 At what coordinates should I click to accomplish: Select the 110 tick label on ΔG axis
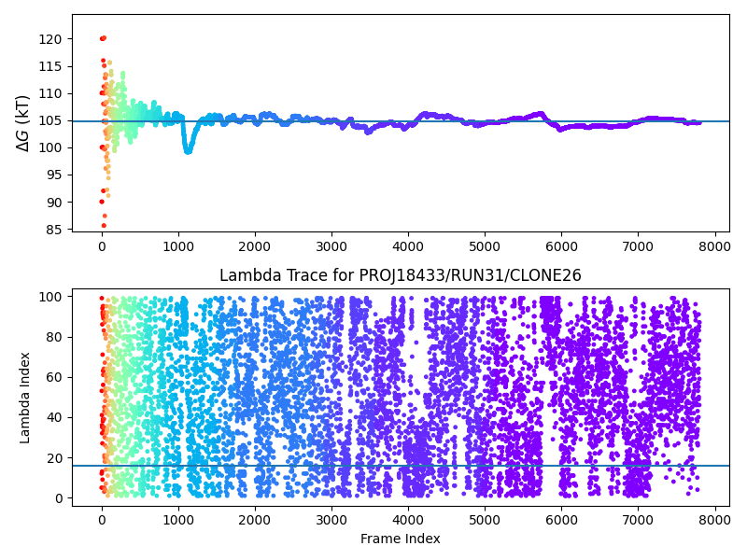[50, 93]
